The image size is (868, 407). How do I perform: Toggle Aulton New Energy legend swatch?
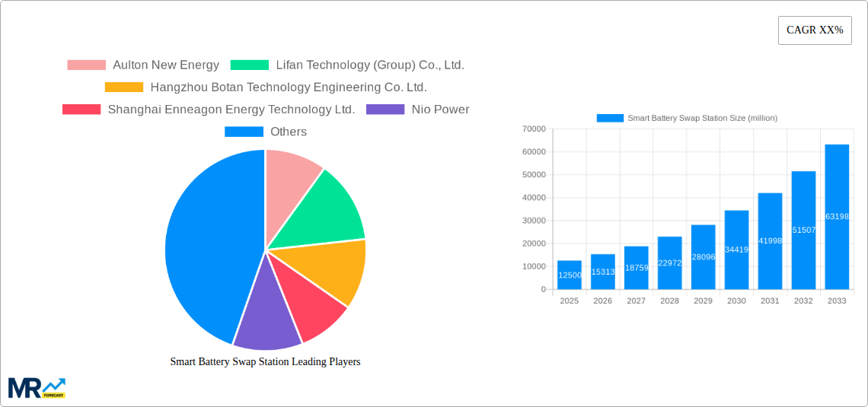(86, 65)
